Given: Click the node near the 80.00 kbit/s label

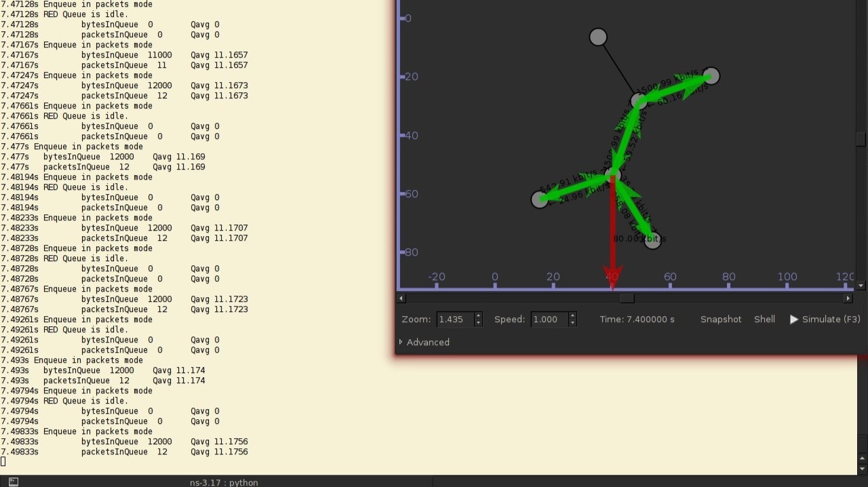Looking at the screenshot, I should (x=652, y=239).
